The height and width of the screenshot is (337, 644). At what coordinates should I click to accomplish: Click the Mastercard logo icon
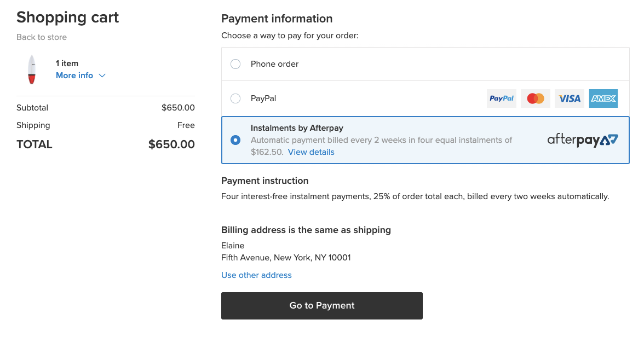click(535, 98)
